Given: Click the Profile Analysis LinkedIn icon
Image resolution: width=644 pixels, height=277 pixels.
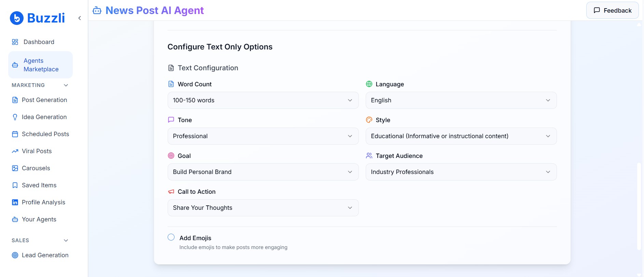Looking at the screenshot, I should click(15, 202).
